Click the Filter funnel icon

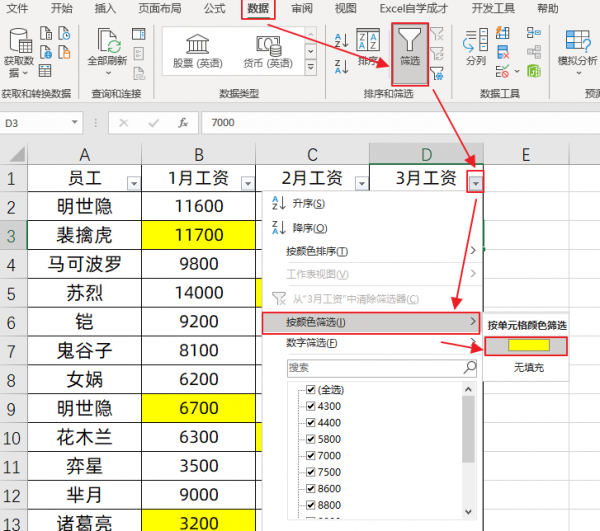click(x=409, y=40)
